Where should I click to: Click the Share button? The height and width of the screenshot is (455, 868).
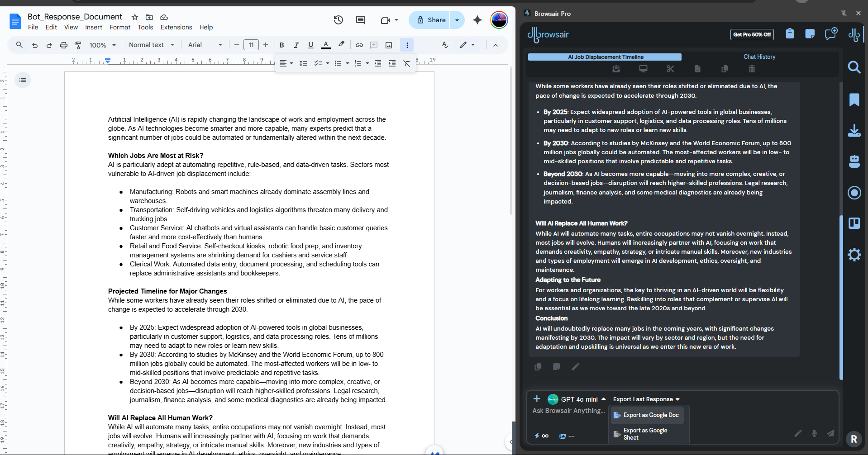tap(431, 20)
